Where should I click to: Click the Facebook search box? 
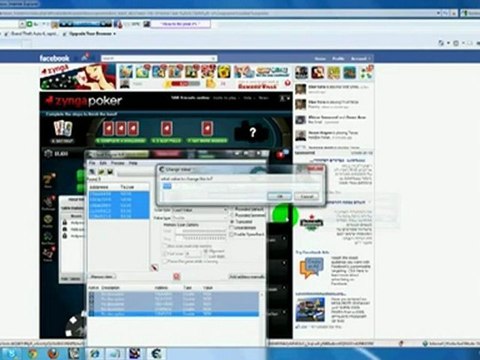click(x=159, y=58)
